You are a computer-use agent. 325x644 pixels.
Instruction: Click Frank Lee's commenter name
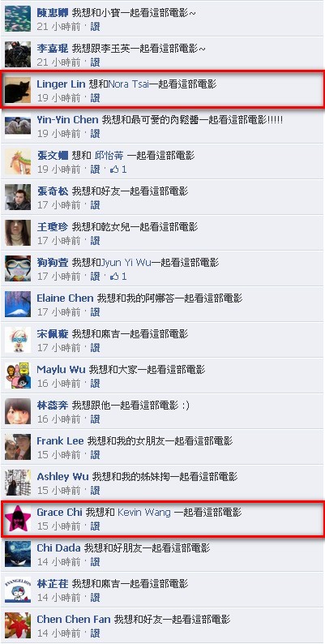coord(60,441)
